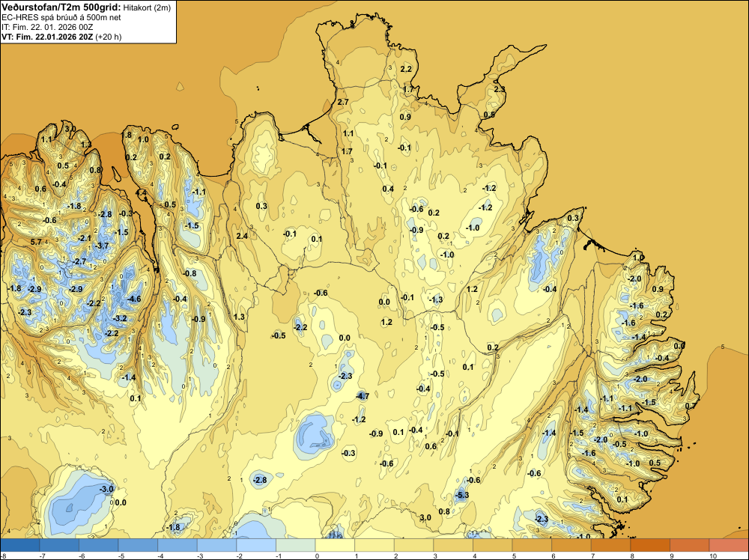
Task: Click the '10' legend scale label
Action: (x=713, y=556)
